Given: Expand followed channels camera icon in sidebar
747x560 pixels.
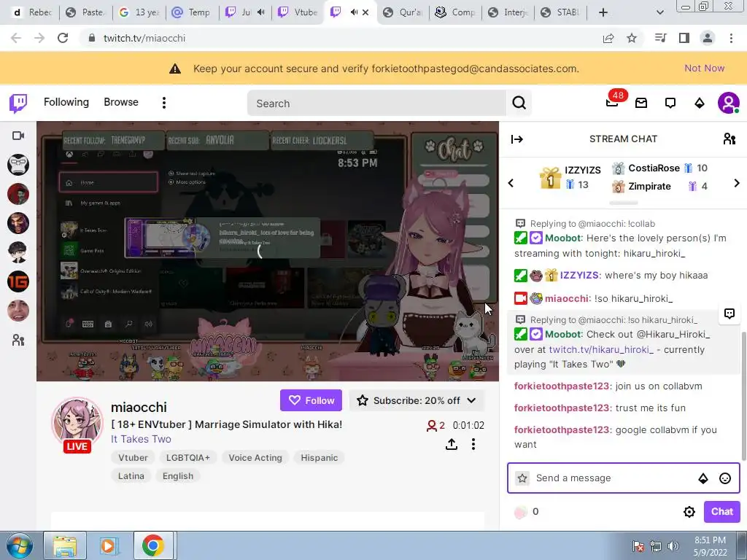Looking at the screenshot, I should click(18, 136).
